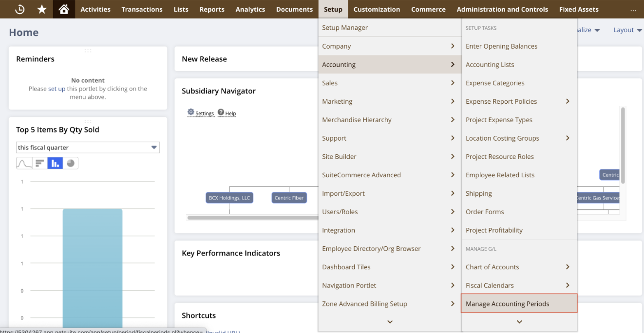Open the Reports menu

(x=212, y=9)
